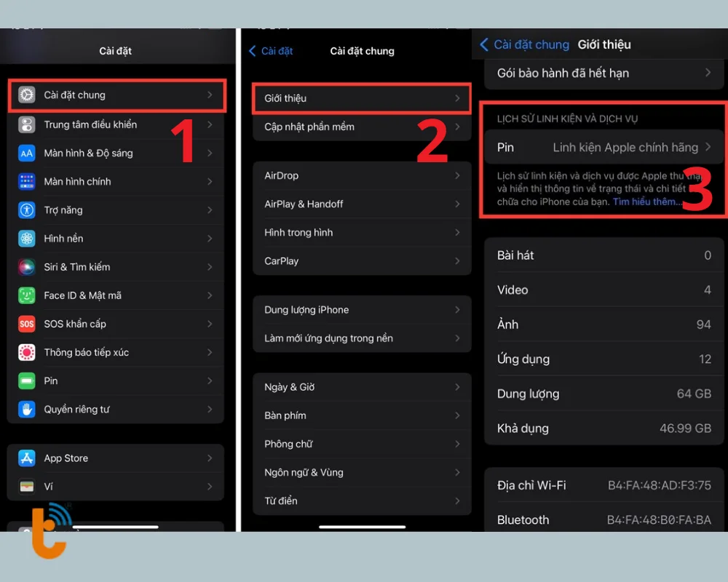This screenshot has height=582, width=728.
Task: Tap the Tìm hiểu thêm link
Action: [x=645, y=202]
